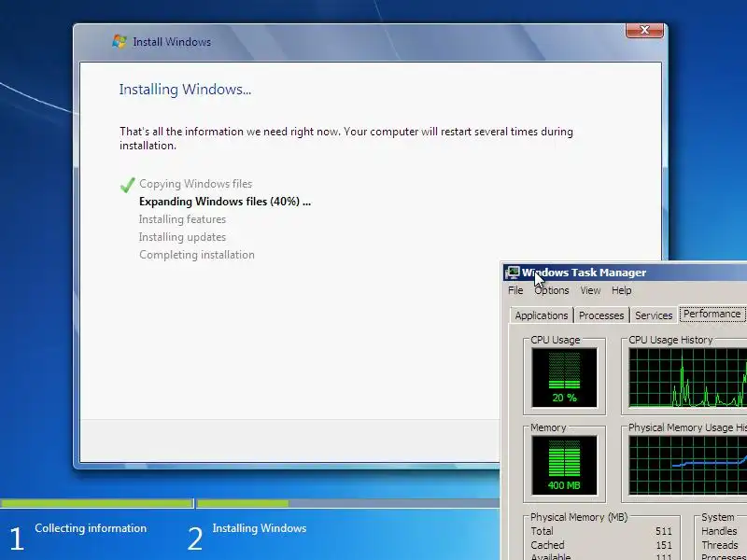
Task: Click the 'Handles' label in System group
Action: pyautogui.click(x=719, y=531)
